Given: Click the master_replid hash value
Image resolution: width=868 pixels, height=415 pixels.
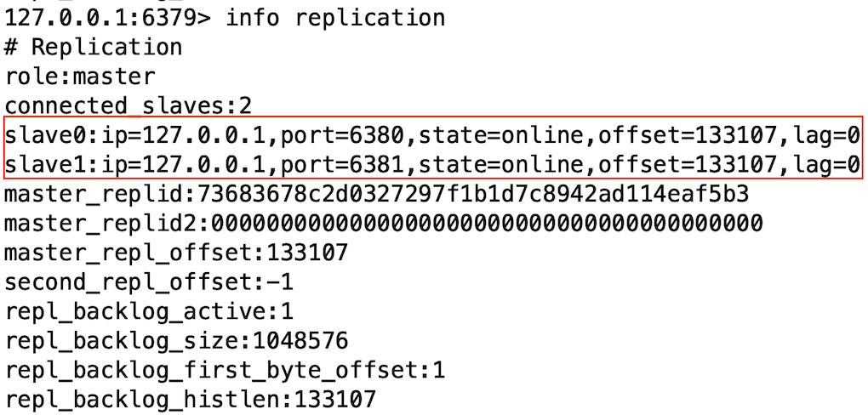Looking at the screenshot, I should pyautogui.click(x=472, y=194).
